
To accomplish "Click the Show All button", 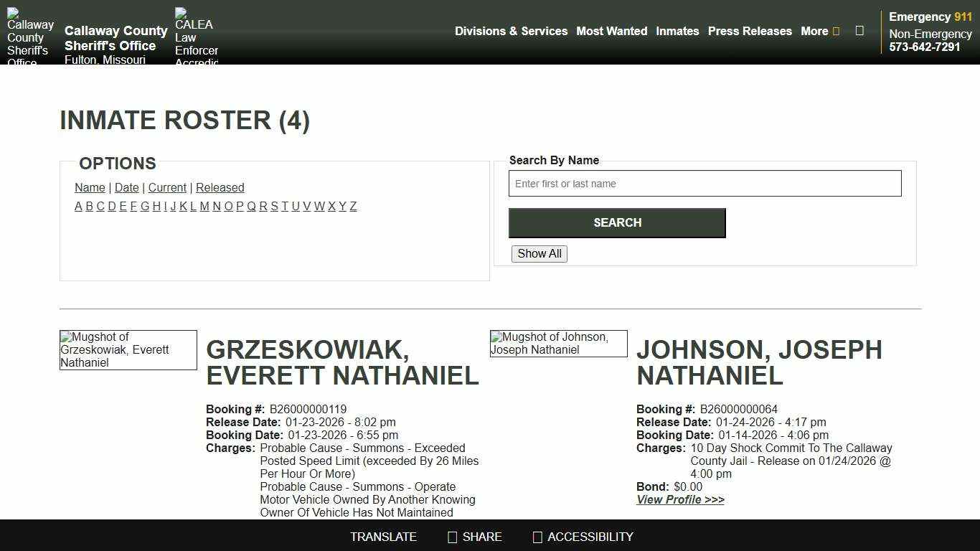I will pos(539,253).
